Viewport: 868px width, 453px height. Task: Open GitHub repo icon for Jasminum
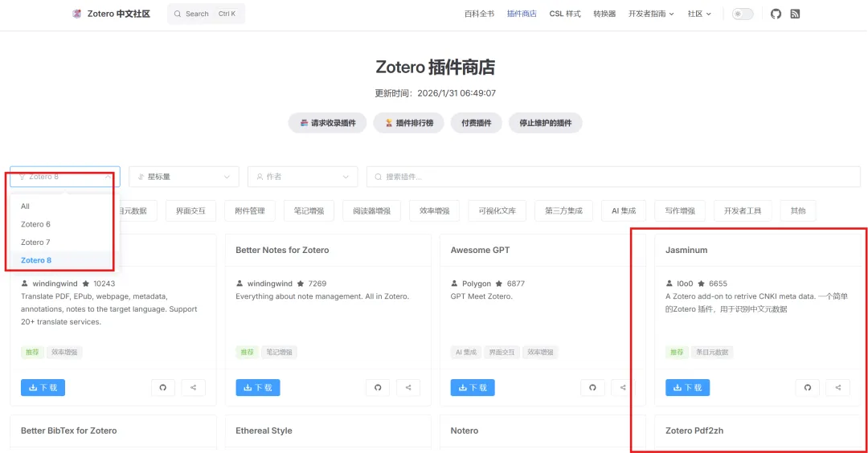point(808,388)
